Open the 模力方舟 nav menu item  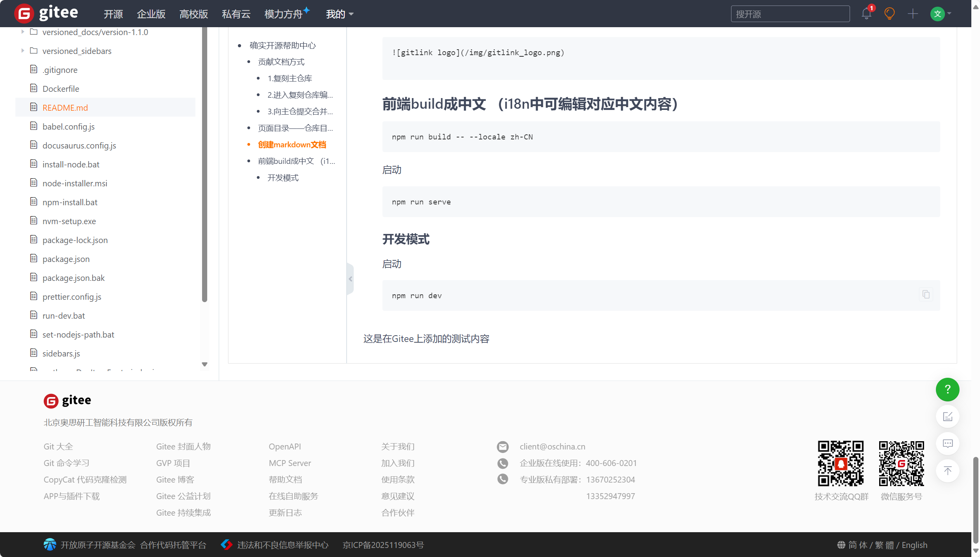point(284,14)
